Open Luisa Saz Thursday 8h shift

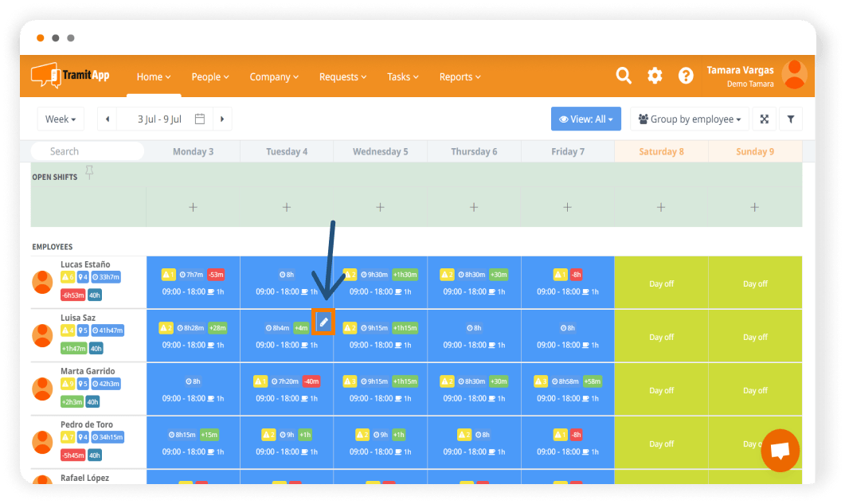(x=474, y=336)
